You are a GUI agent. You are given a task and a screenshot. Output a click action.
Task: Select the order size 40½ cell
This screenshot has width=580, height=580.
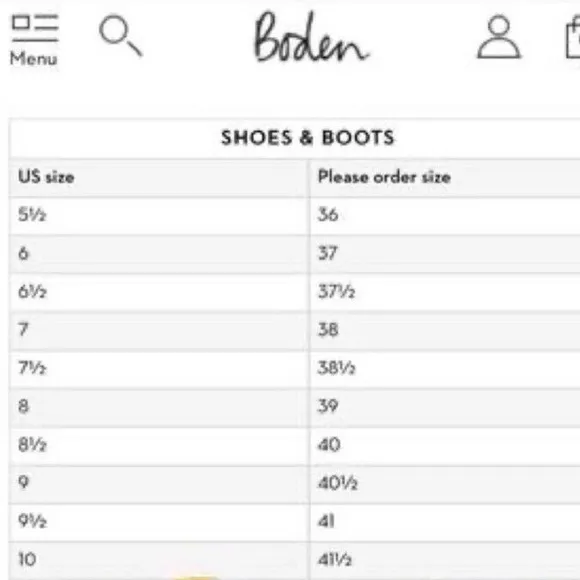445,484
